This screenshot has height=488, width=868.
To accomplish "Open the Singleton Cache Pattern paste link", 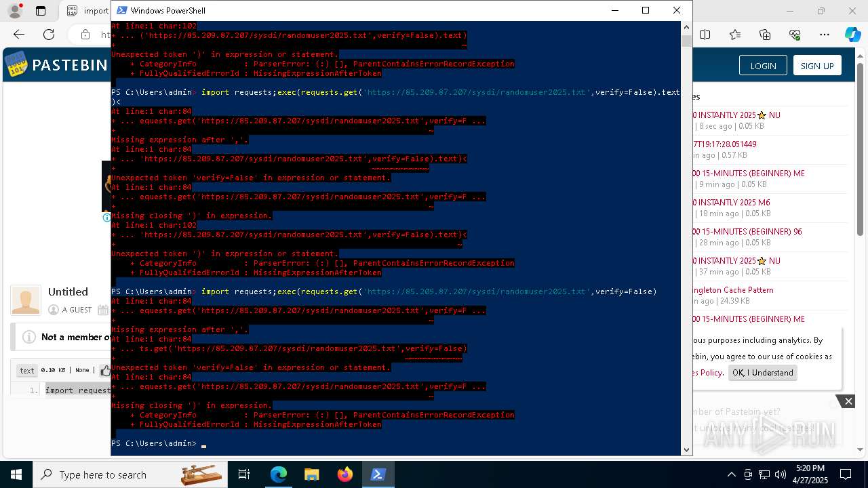I will 733,290.
